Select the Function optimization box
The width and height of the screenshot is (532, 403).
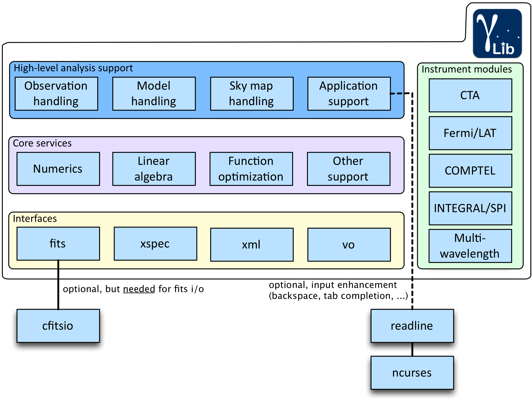coord(251,169)
